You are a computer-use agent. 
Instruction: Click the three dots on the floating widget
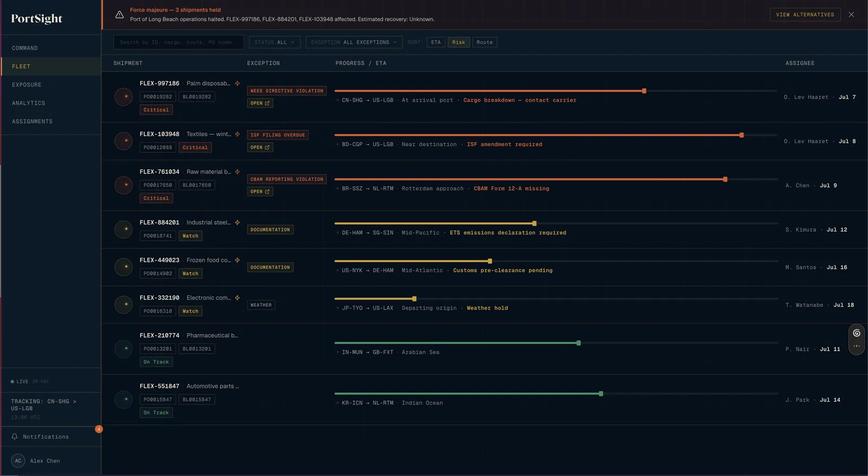pyautogui.click(x=857, y=346)
